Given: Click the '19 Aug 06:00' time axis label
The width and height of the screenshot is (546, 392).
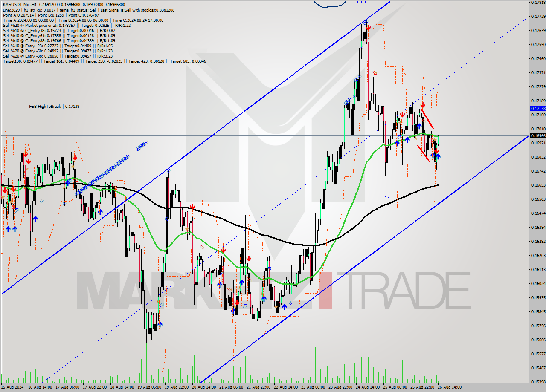Looking at the screenshot, I should point(149,387).
